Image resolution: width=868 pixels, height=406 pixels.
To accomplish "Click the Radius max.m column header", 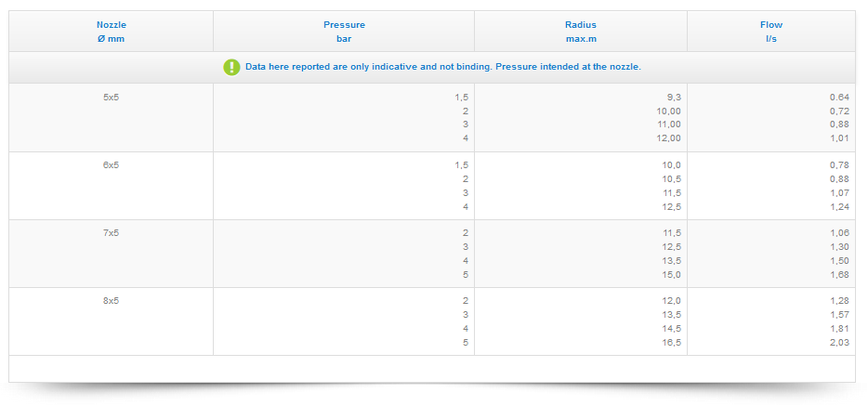I will (x=580, y=32).
